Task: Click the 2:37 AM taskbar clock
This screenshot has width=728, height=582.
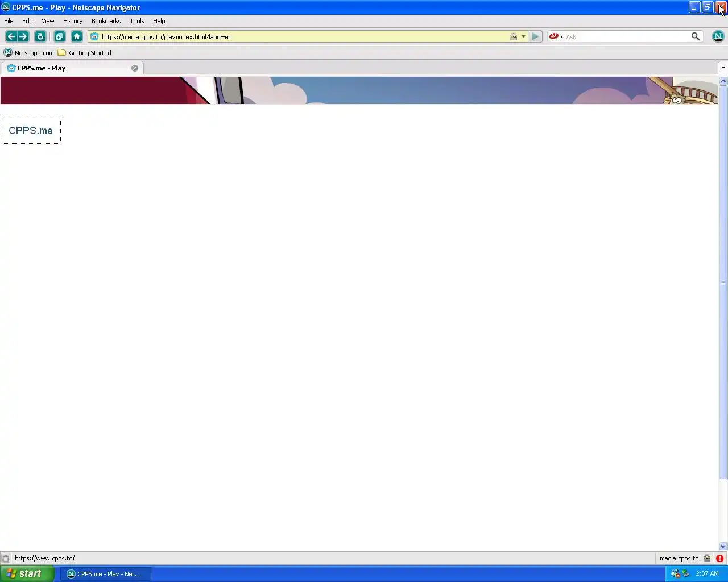Action: click(x=707, y=573)
